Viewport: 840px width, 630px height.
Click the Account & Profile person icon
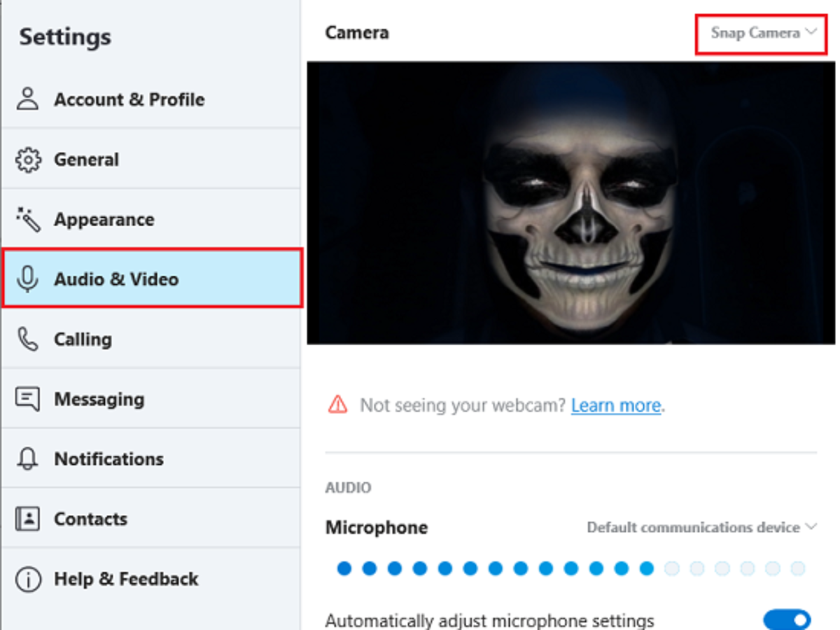[x=28, y=99]
